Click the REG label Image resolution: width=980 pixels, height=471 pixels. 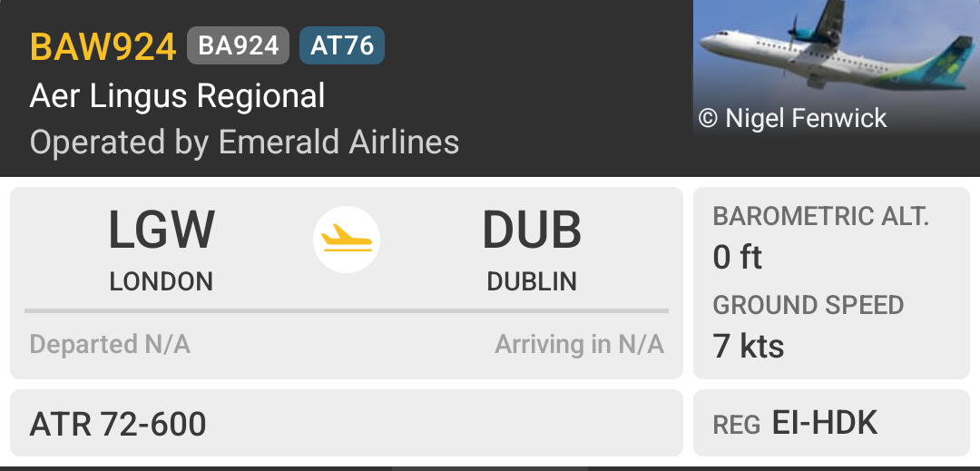(x=737, y=425)
